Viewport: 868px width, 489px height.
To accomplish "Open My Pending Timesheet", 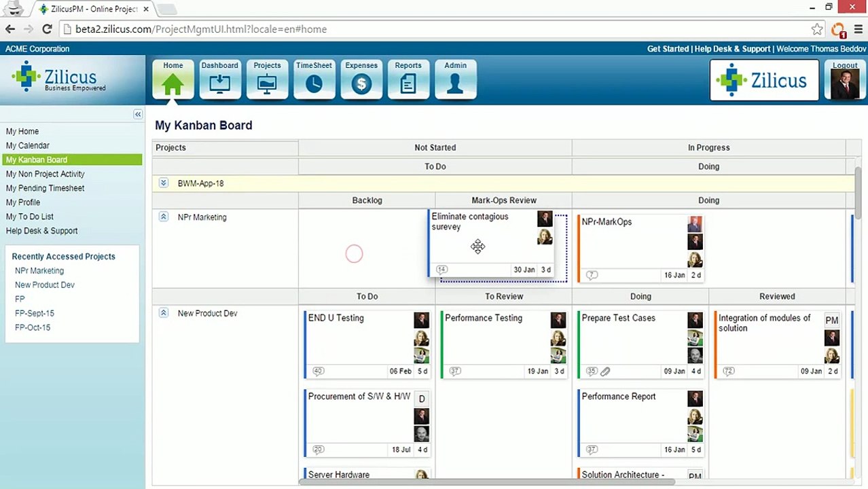I will (46, 188).
